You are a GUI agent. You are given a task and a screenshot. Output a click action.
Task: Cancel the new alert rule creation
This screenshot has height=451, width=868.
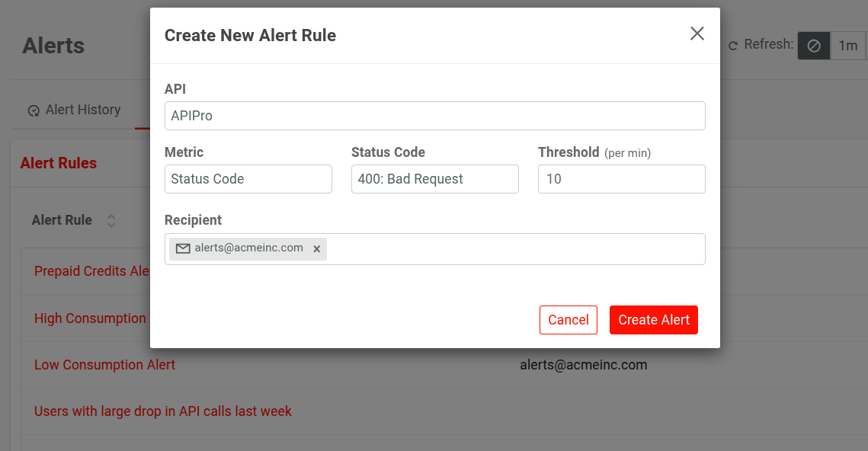coord(568,320)
